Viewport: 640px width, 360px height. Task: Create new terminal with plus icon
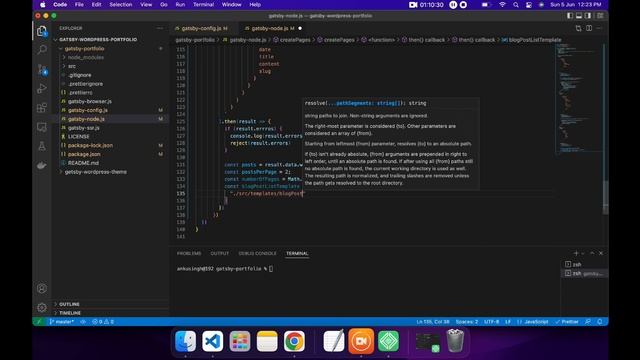pyautogui.click(x=576, y=253)
